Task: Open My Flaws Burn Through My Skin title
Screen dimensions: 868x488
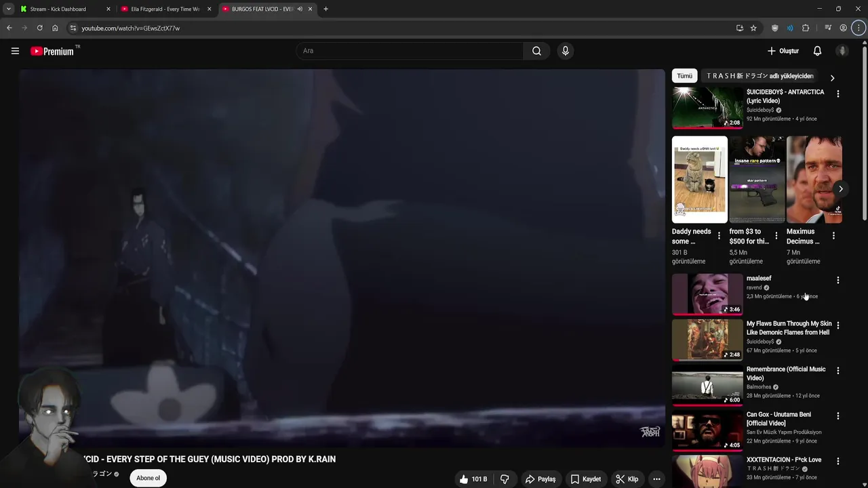Action: (x=789, y=328)
